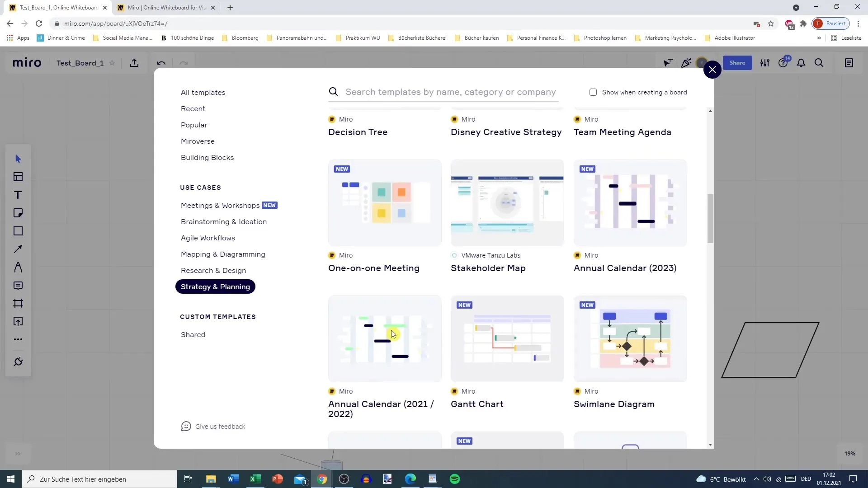Open board search magnifier icon
868x488 pixels.
coord(819,63)
